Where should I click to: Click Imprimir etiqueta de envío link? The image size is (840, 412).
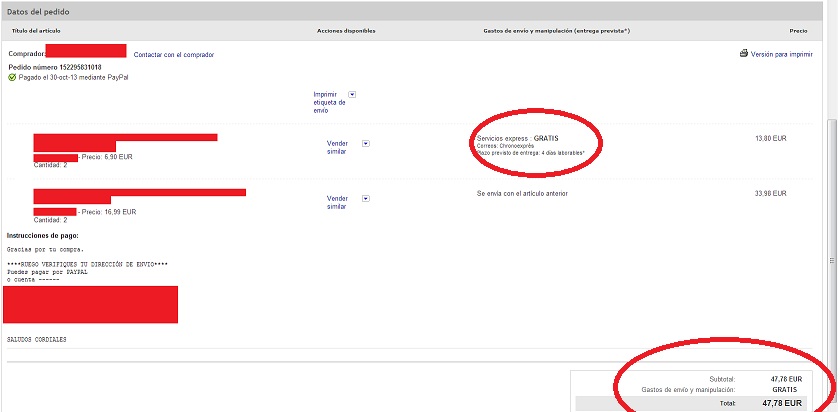click(x=329, y=102)
